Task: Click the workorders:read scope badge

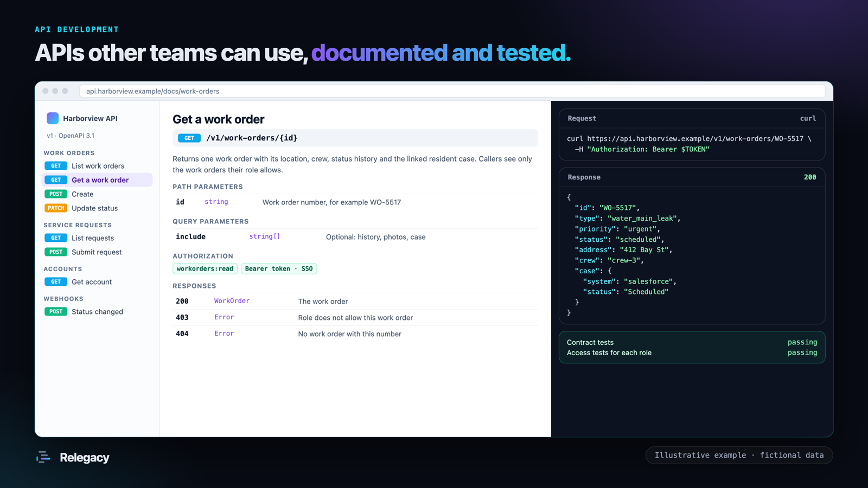Action: [205, 269]
